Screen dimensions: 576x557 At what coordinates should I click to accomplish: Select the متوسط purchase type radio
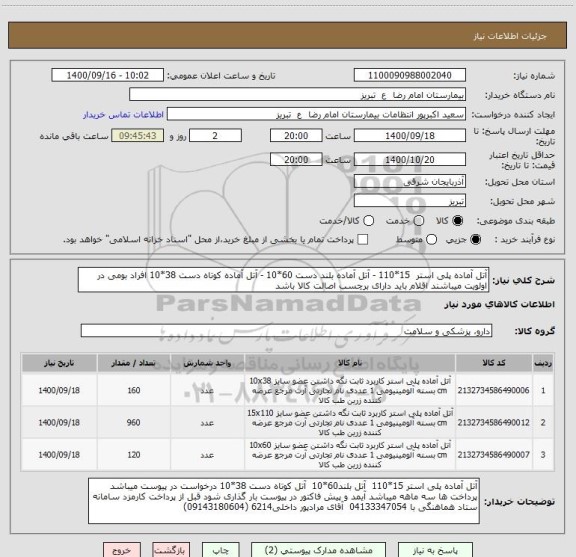[431, 240]
